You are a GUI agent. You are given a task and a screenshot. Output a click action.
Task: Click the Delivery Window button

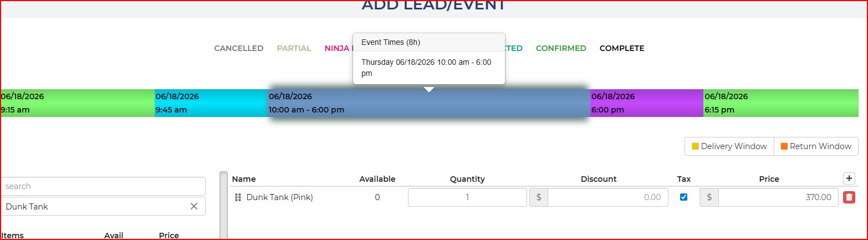click(x=729, y=146)
